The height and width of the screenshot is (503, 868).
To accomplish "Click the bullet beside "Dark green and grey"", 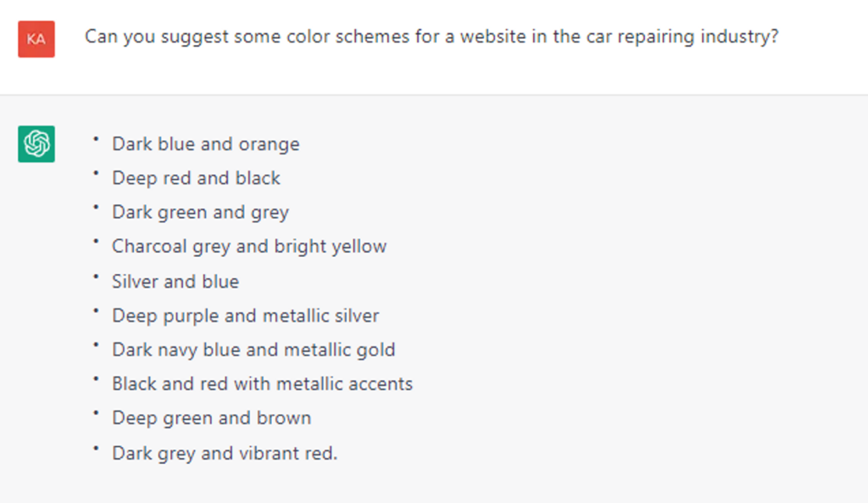I will (97, 208).
